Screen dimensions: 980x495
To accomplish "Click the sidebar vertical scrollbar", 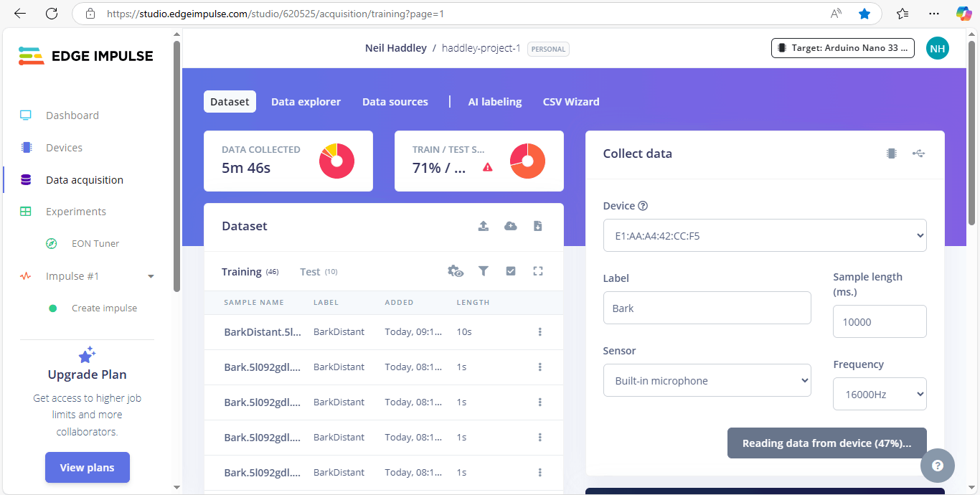I will (x=177, y=165).
